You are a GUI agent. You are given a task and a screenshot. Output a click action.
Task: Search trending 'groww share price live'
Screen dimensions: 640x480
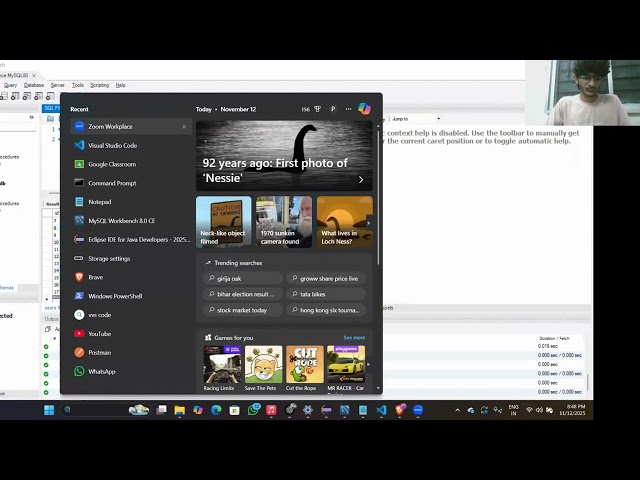[325, 278]
